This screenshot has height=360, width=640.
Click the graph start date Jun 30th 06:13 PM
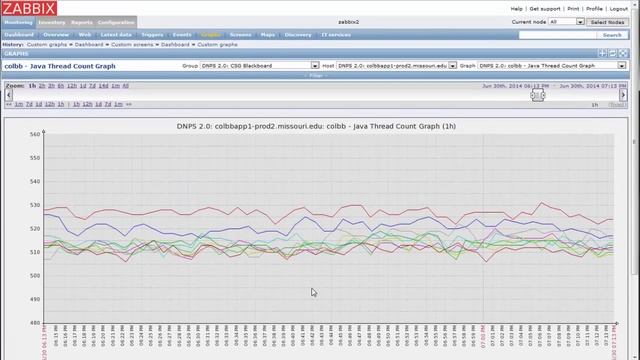(516, 86)
